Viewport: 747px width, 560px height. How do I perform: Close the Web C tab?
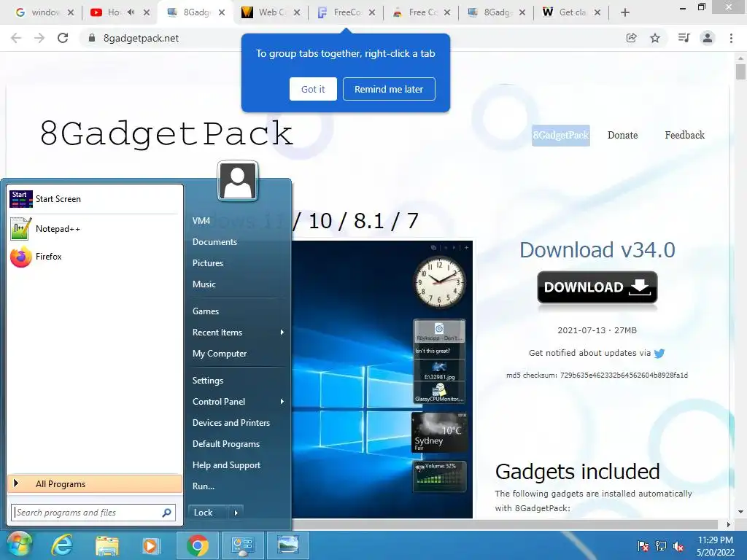click(x=297, y=12)
